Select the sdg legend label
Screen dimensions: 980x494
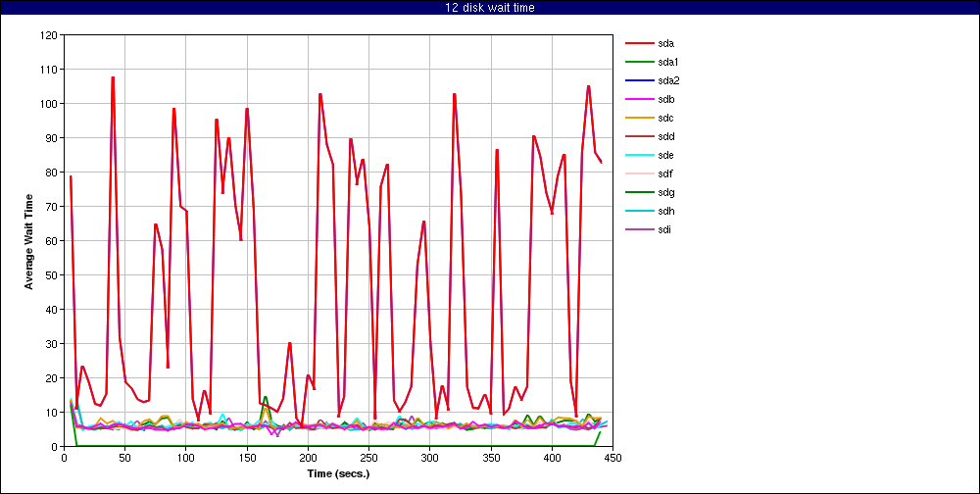pos(665,192)
